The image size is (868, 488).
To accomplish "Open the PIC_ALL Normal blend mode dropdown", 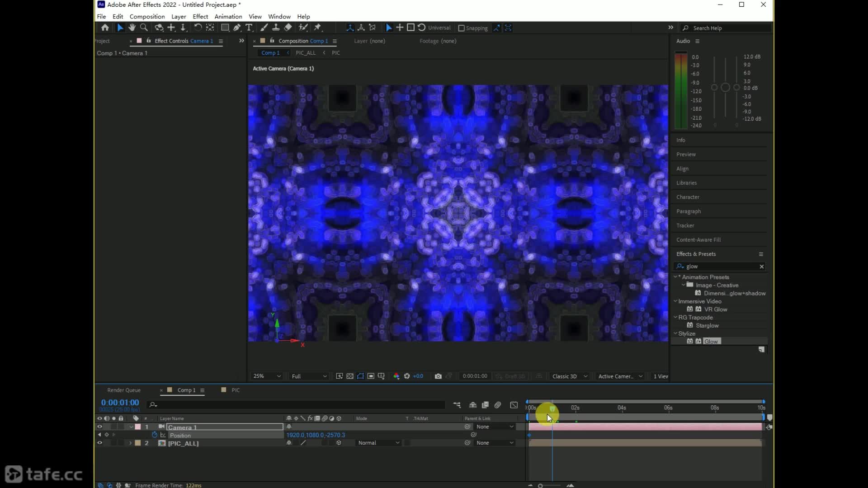I will click(378, 443).
